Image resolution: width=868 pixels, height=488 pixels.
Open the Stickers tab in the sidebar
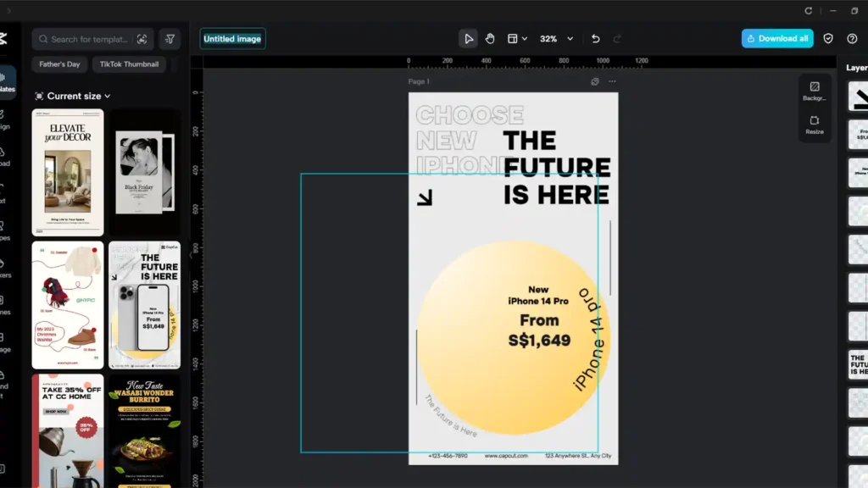(x=5, y=269)
